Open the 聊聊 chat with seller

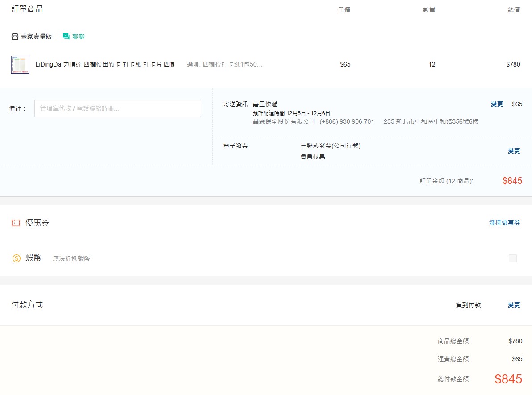coord(79,37)
